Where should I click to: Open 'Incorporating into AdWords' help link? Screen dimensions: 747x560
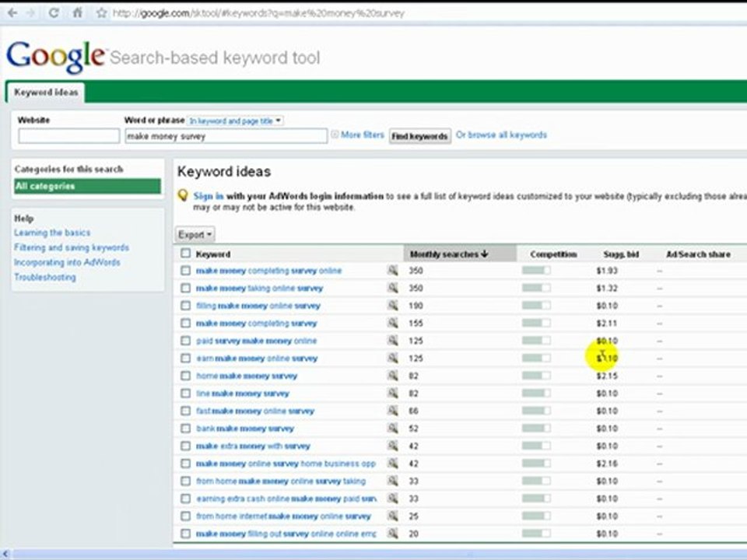coord(67,262)
